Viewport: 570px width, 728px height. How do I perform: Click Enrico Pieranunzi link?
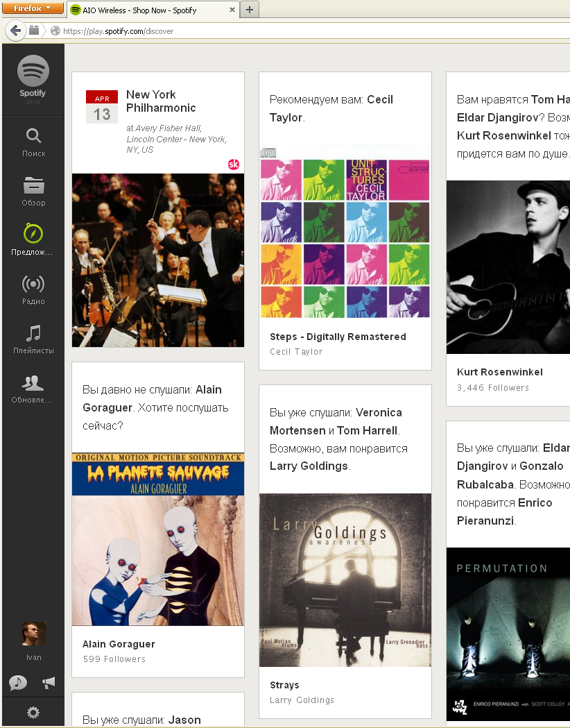(505, 511)
